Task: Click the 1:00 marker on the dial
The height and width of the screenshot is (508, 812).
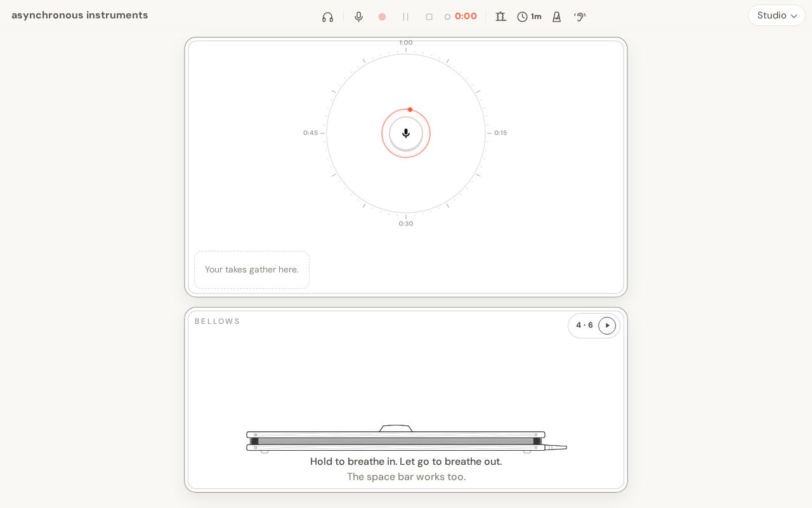Action: click(406, 43)
